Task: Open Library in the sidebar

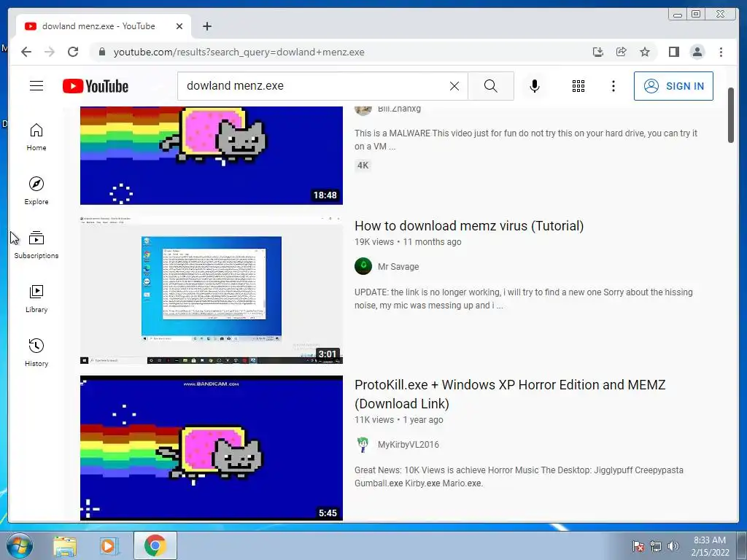Action: tap(36, 299)
